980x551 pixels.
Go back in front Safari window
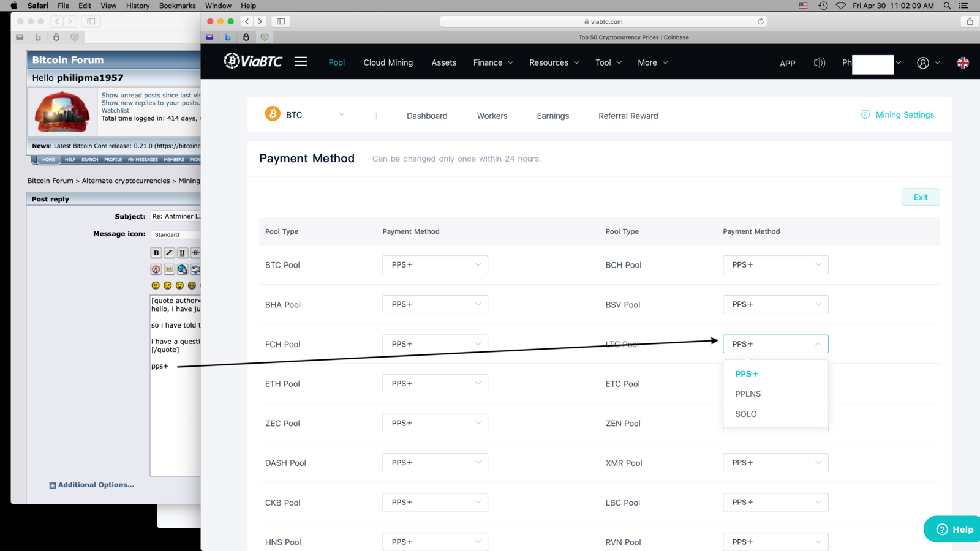pyautogui.click(x=246, y=21)
